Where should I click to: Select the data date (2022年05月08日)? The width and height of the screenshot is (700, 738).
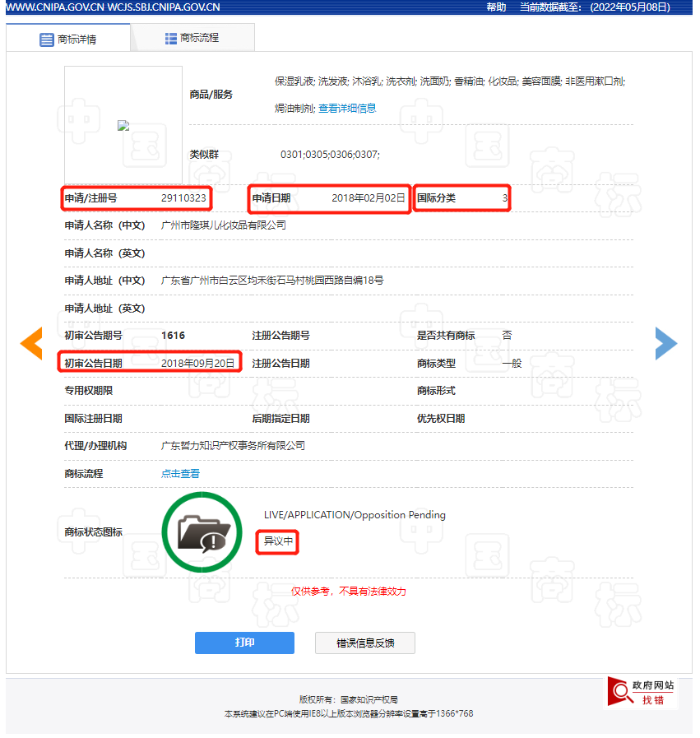click(x=630, y=7)
